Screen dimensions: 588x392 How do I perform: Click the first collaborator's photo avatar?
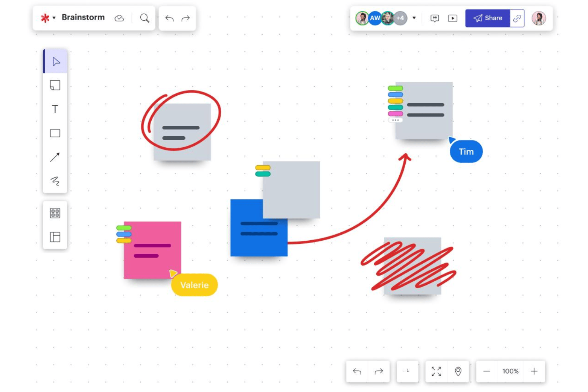point(362,18)
